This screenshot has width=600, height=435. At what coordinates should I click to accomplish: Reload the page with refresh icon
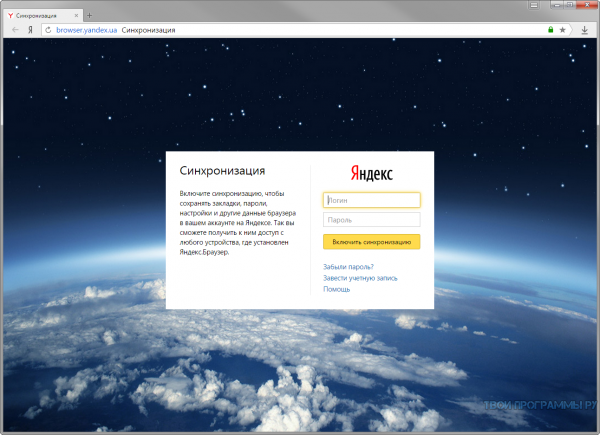tap(48, 30)
